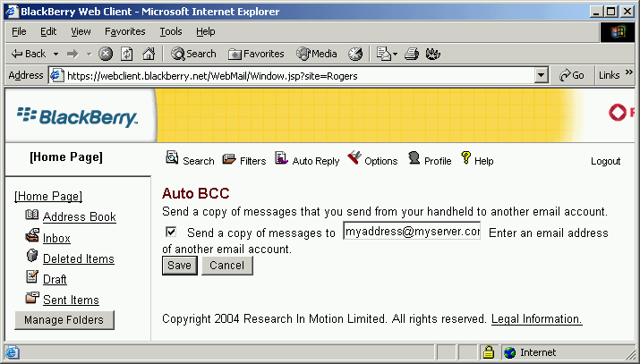This screenshot has height=364, width=640.
Task: Open the IE Search toolbar button
Action: point(193,54)
